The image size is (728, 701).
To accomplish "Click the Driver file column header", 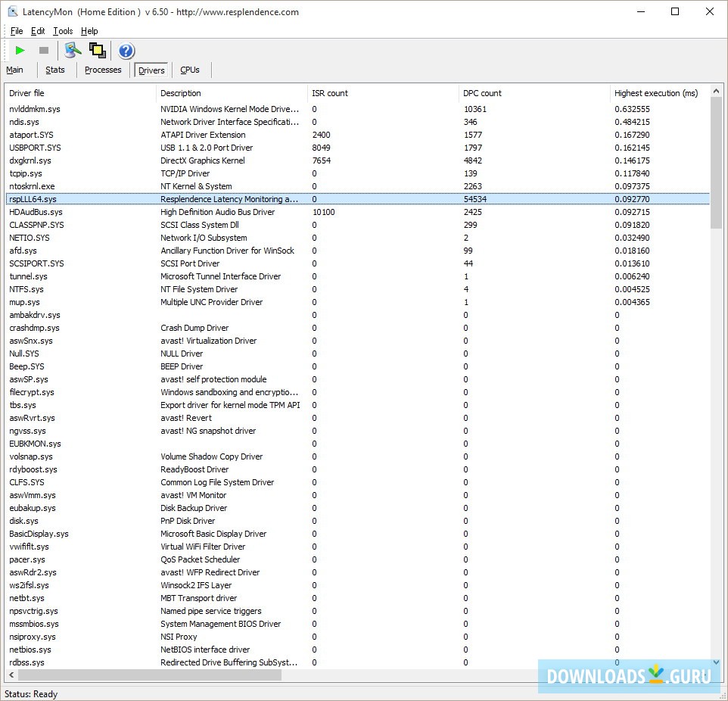I will 27,93.
